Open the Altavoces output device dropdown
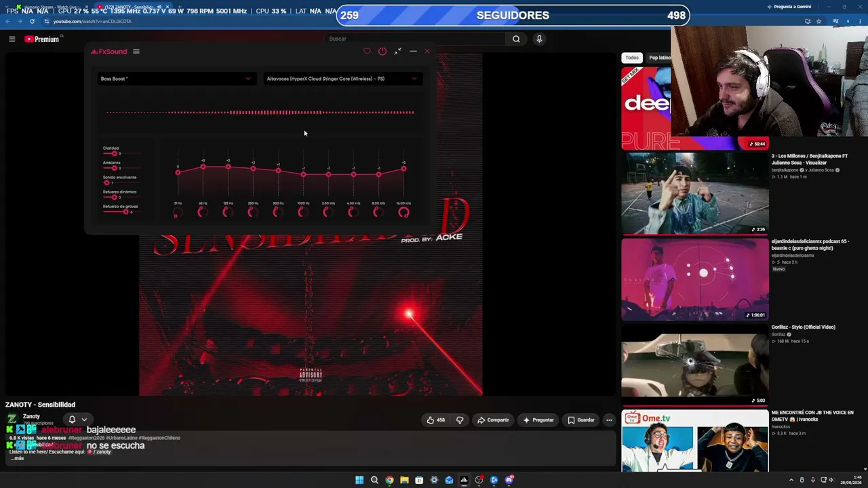 pyautogui.click(x=342, y=79)
